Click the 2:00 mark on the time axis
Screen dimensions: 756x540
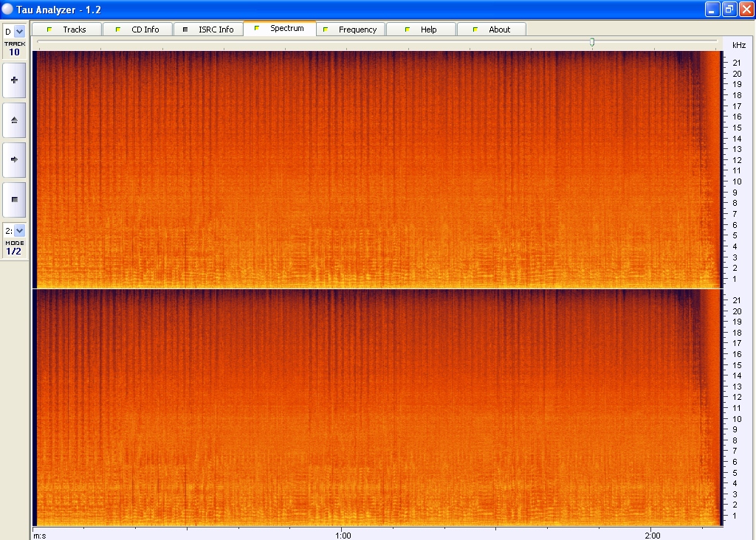[652, 533]
